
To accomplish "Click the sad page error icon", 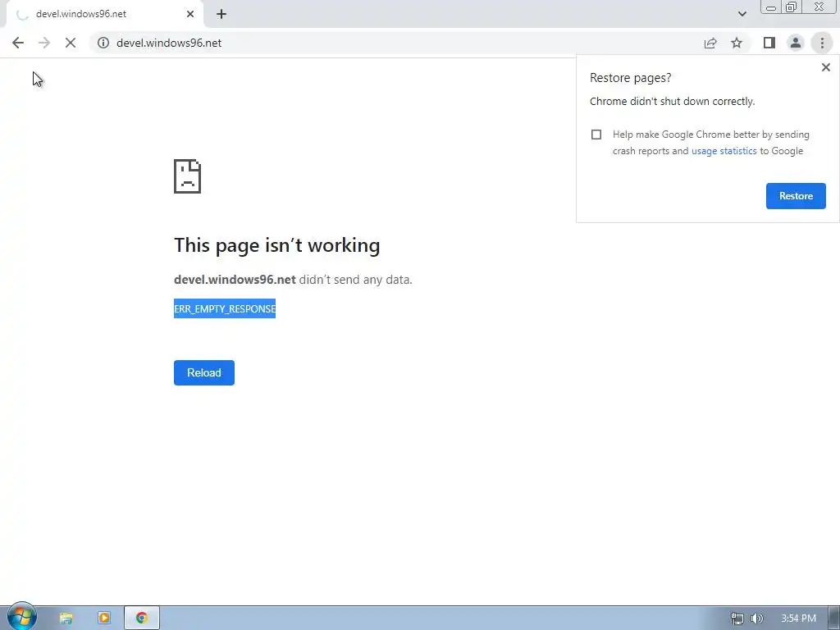I will pyautogui.click(x=188, y=176).
